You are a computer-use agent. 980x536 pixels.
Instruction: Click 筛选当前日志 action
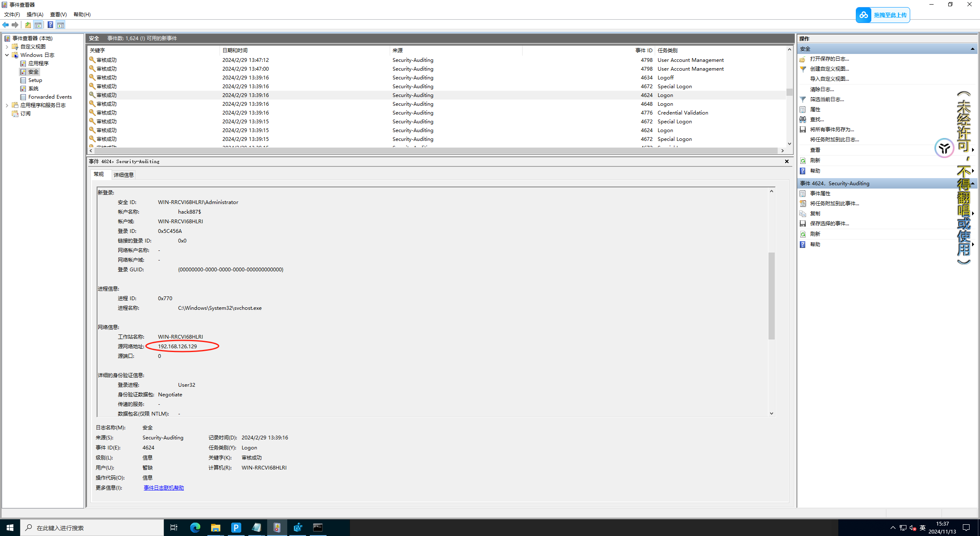coord(827,100)
